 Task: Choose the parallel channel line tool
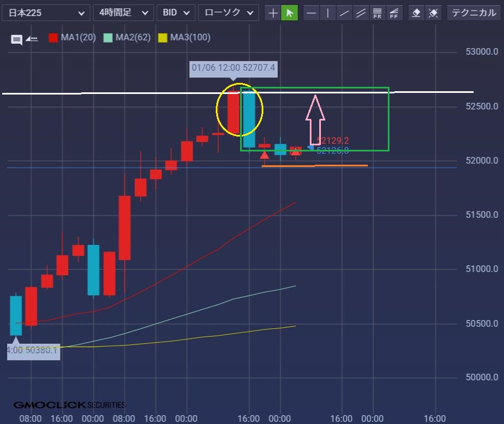361,13
